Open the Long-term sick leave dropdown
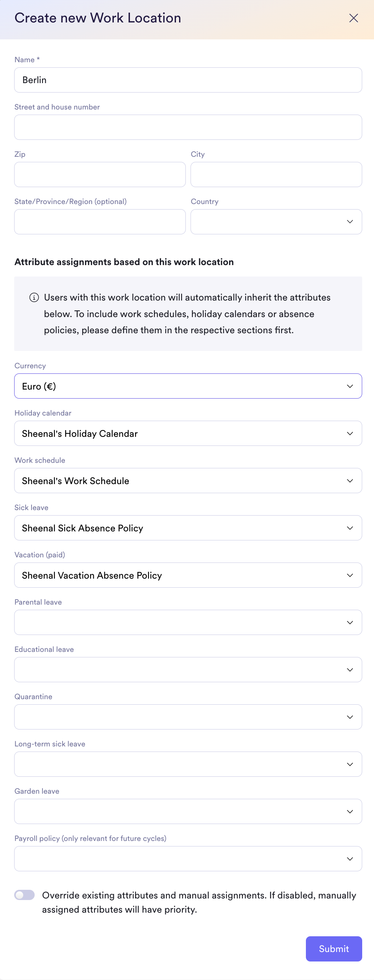 pos(188,764)
